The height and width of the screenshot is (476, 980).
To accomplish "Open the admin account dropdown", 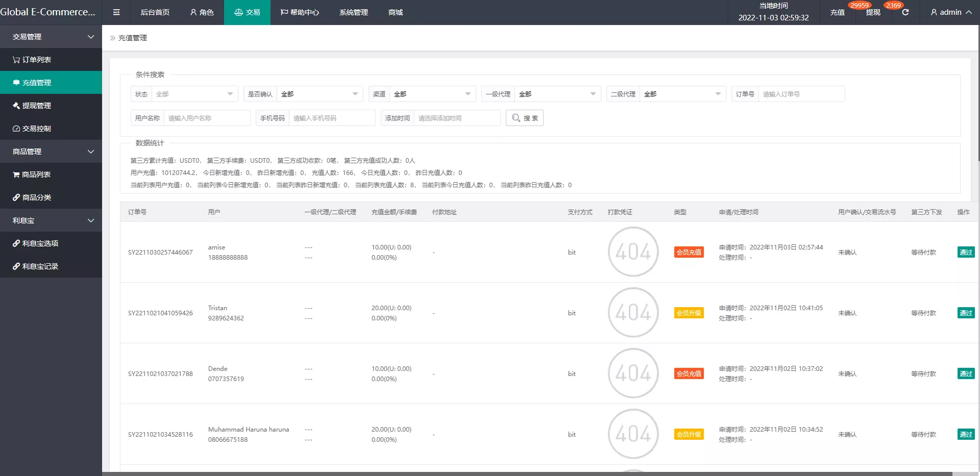I will click(x=949, y=12).
